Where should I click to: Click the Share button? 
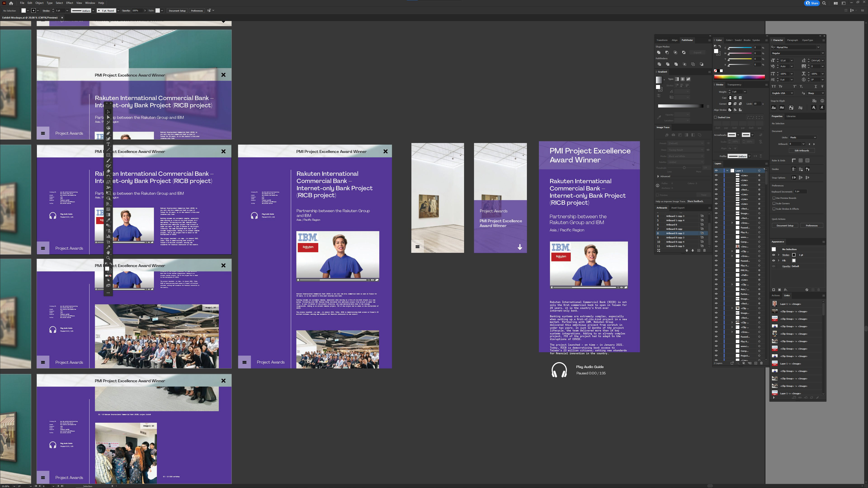coord(812,3)
